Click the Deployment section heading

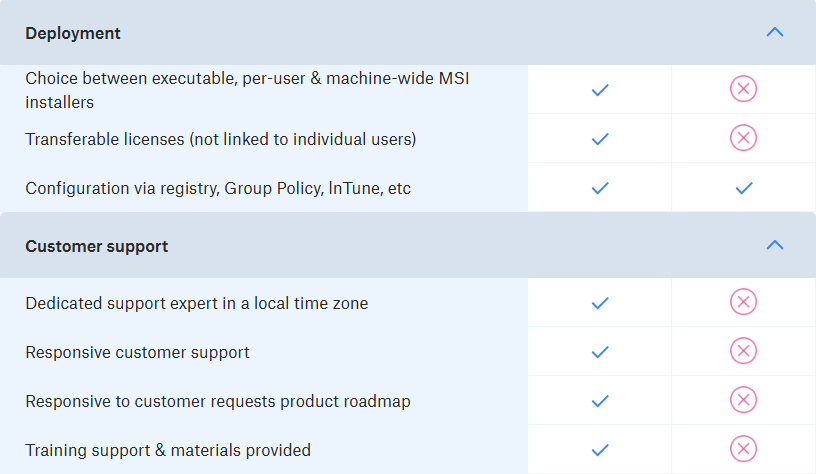coord(73,33)
